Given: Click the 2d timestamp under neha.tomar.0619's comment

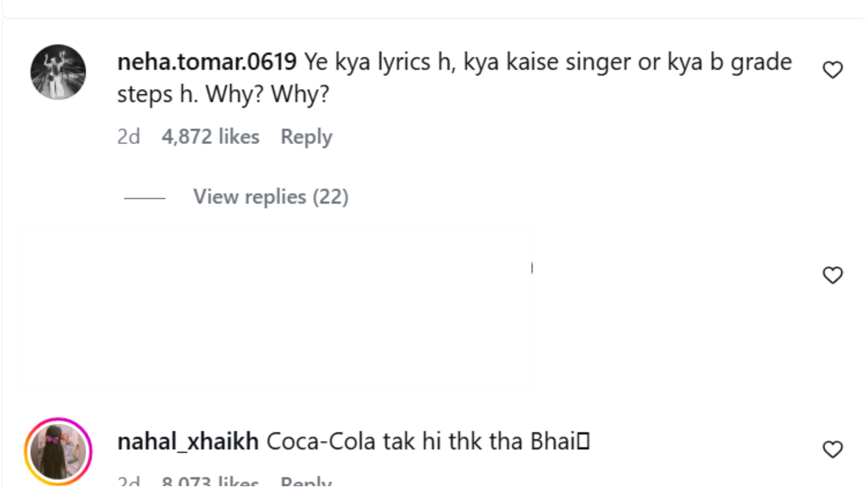Looking at the screenshot, I should tap(128, 136).
